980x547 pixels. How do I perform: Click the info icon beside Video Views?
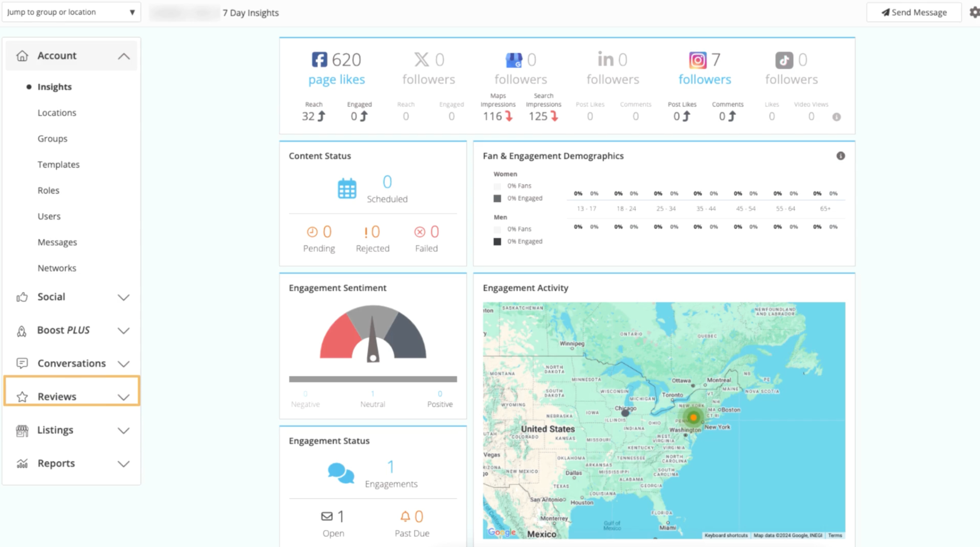click(836, 117)
